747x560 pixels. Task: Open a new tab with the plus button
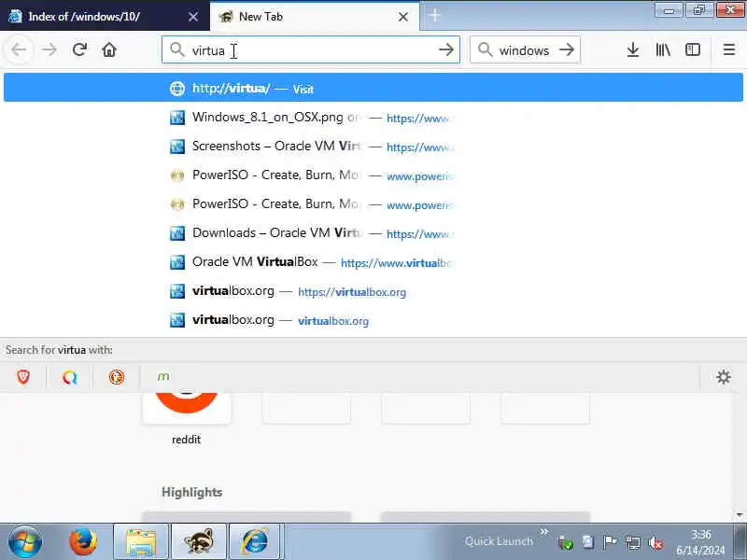coord(434,16)
